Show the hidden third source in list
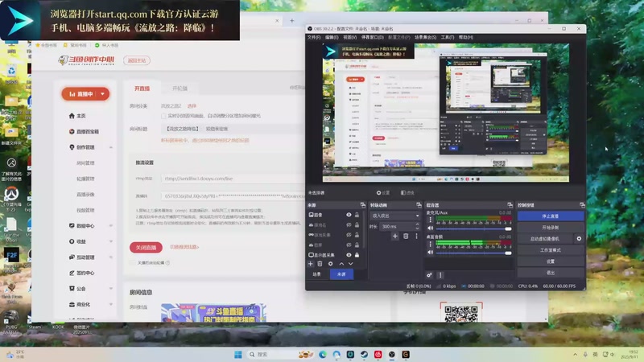This screenshot has width=644, height=362. 349,235
